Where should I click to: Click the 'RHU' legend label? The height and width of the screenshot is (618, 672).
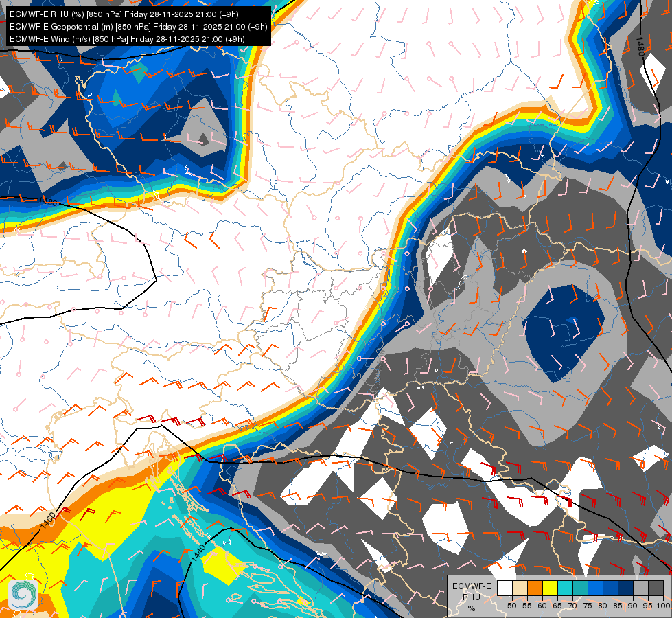click(x=472, y=597)
